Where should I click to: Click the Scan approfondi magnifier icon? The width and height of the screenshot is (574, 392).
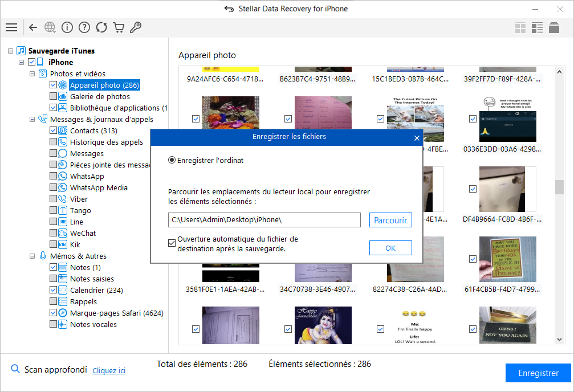(15, 369)
